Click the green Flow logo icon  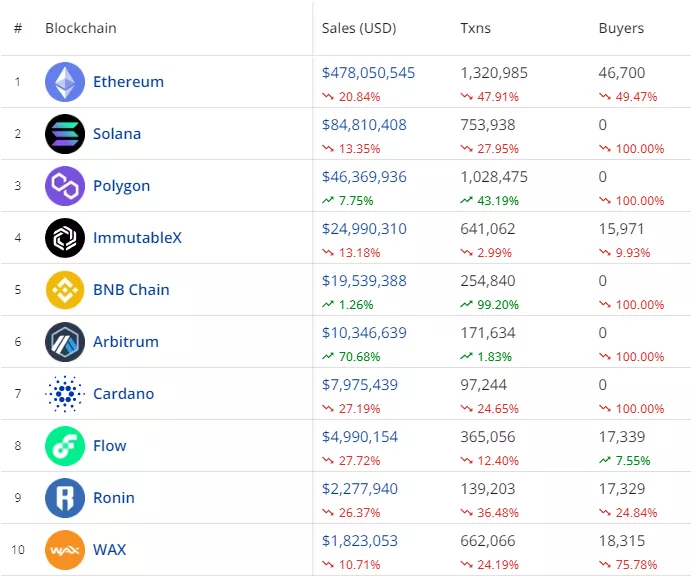65,446
